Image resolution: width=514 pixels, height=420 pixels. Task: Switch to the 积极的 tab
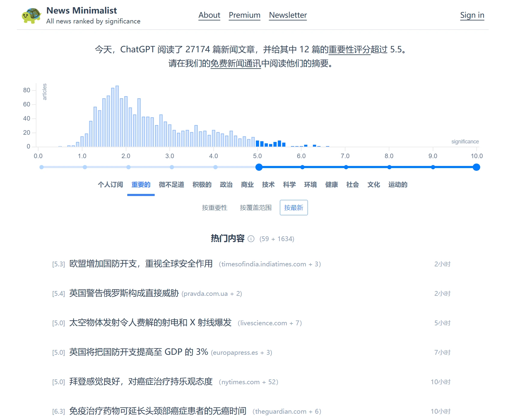click(202, 185)
